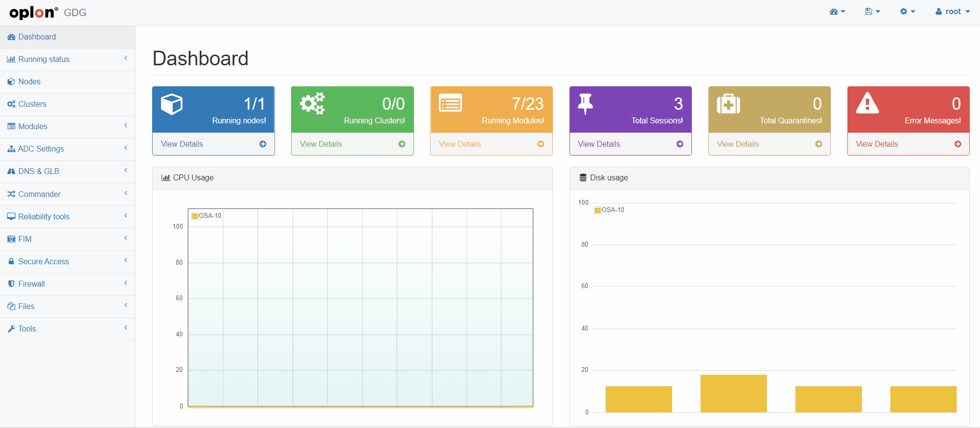Click the cube icon in Running nodes card
This screenshot has width=980, height=428.
[172, 104]
